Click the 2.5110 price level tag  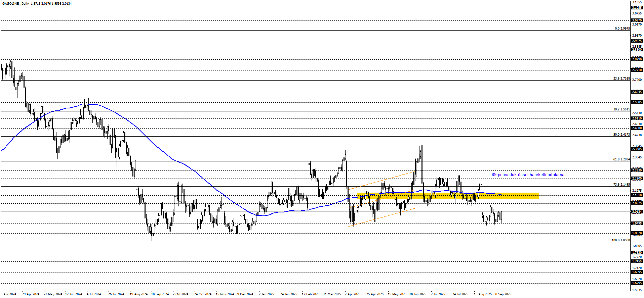637,118
